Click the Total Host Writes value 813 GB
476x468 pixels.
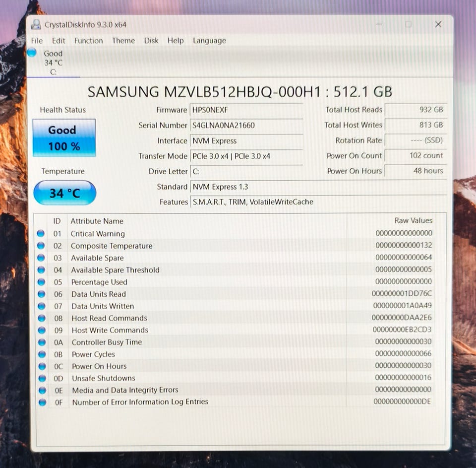[x=416, y=125]
